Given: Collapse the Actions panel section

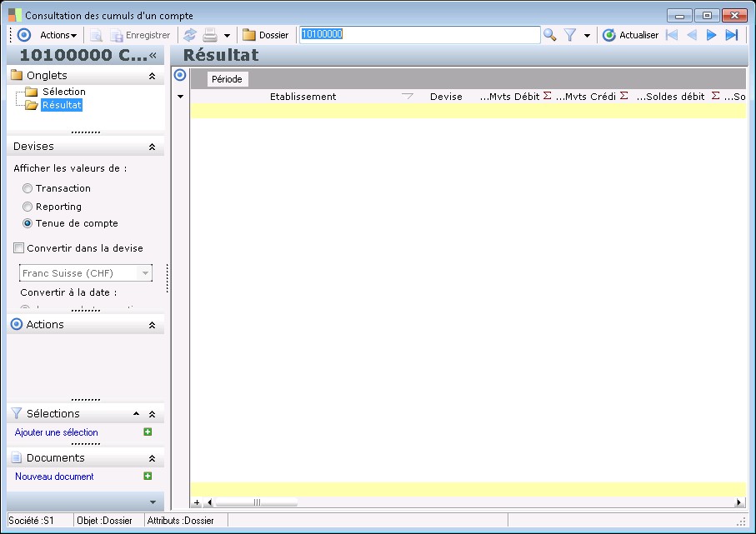Looking at the screenshot, I should [x=152, y=326].
